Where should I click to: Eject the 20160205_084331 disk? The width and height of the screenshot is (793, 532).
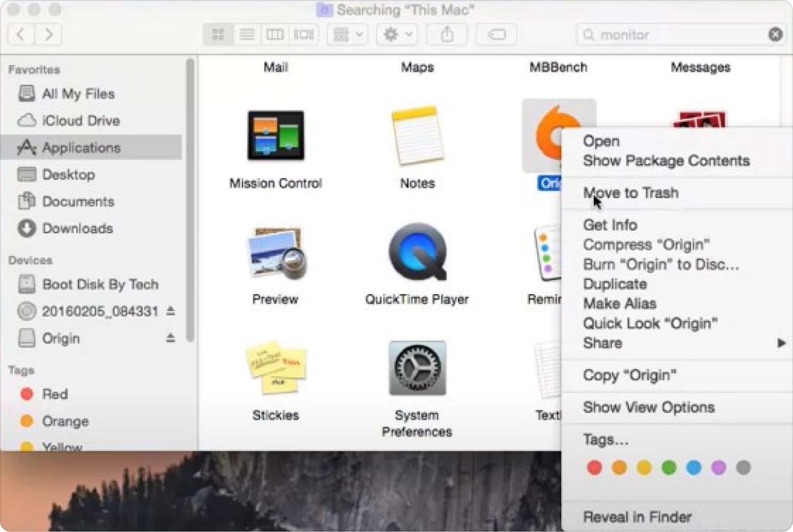170,311
